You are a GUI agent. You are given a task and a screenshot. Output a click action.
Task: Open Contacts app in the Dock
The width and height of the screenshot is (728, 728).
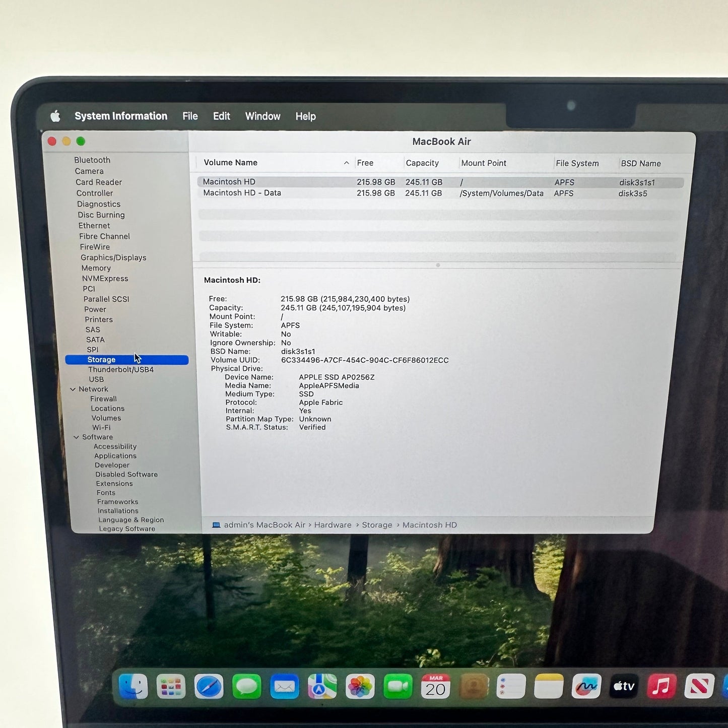tap(474, 686)
